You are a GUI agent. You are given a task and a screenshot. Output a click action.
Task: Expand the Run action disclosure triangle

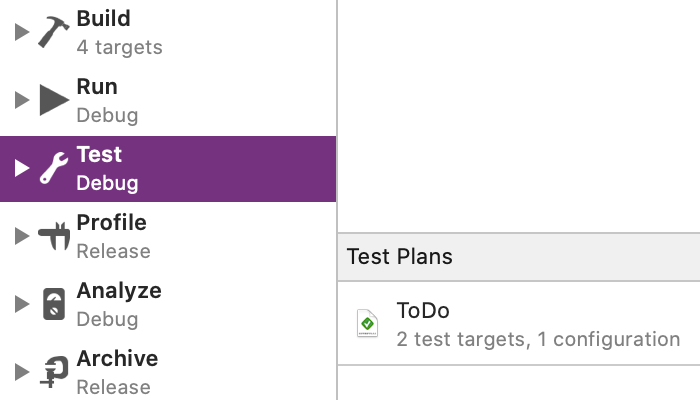coord(20,100)
